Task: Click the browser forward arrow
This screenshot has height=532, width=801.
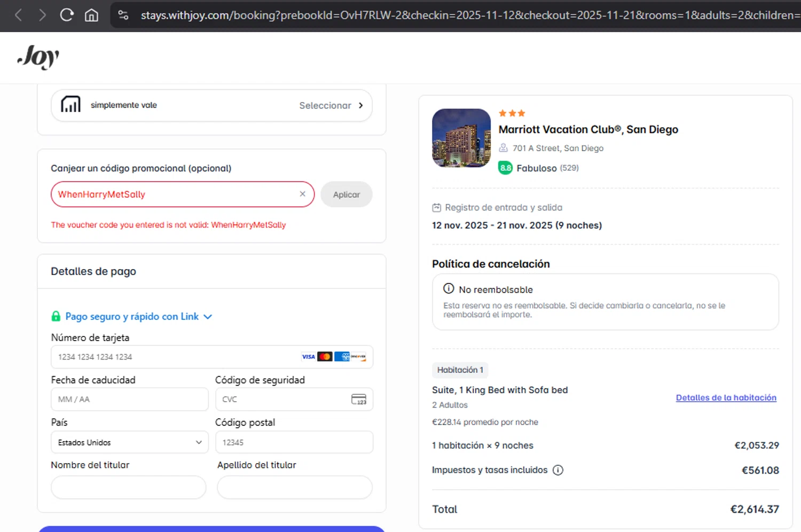Action: (x=42, y=15)
